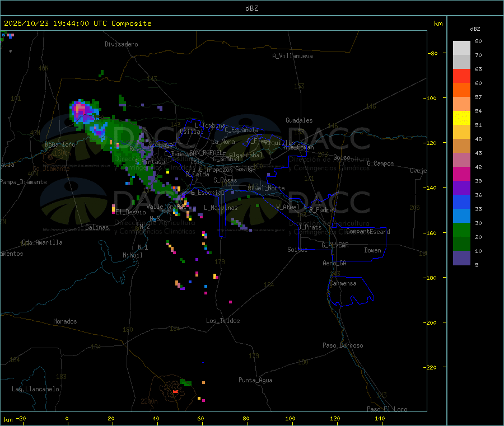The height and width of the screenshot is (426, 504).
Task: Select the 'Guadales' place label
Action: [299, 120]
